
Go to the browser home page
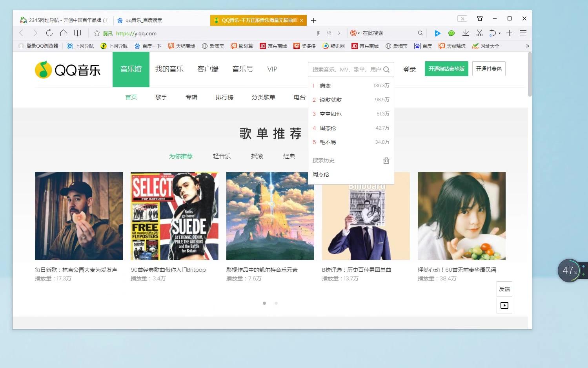[63, 33]
